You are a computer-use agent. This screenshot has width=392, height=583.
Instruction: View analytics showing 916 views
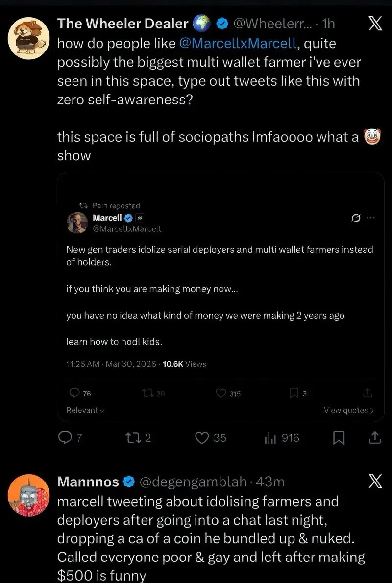pyautogui.click(x=270, y=438)
